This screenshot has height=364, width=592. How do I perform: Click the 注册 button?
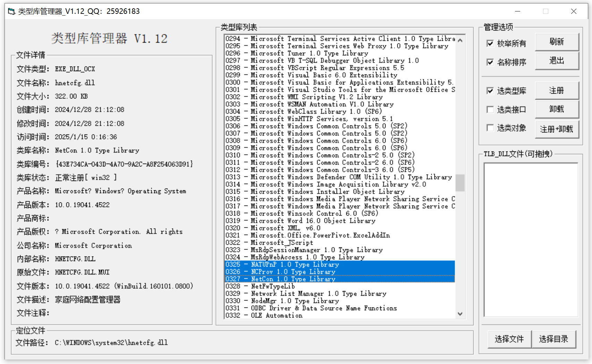[557, 90]
